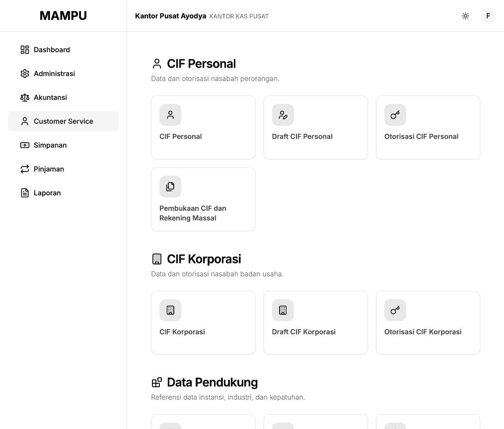Viewport: 504px width, 429px height.
Task: Click the person icon on CIF Personal card
Action: click(170, 115)
